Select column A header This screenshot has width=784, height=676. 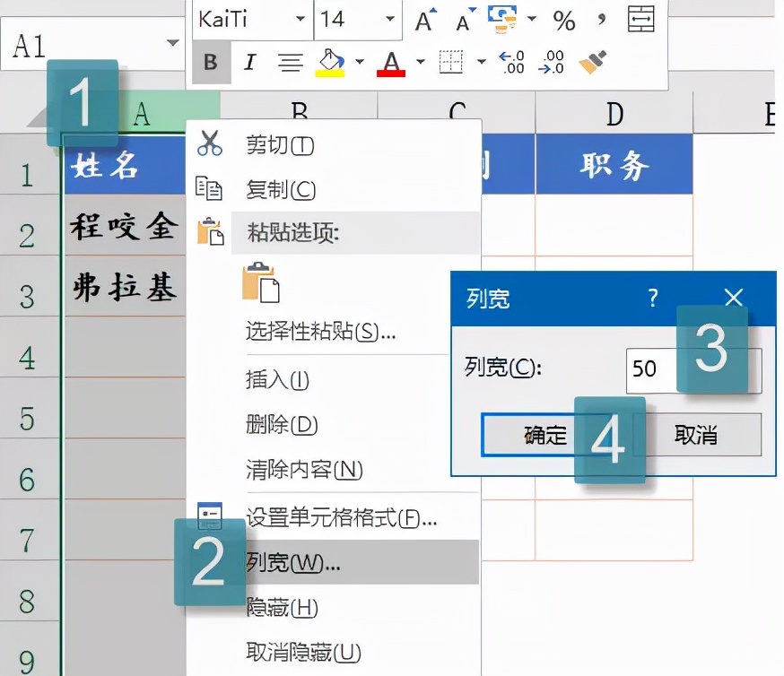pyautogui.click(x=142, y=114)
